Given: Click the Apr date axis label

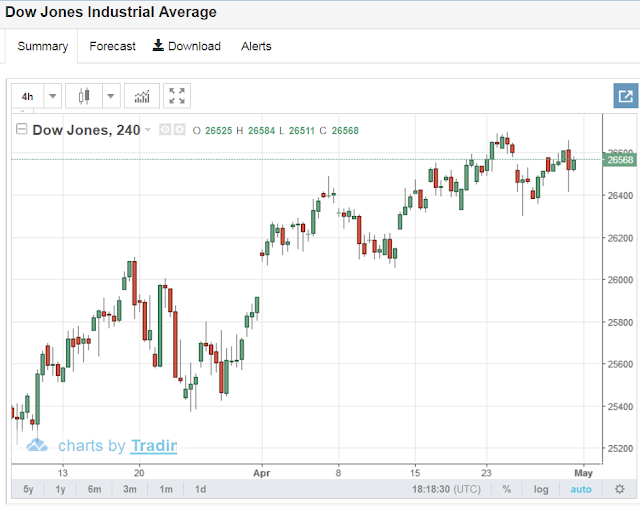Looking at the screenshot, I should [261, 473].
